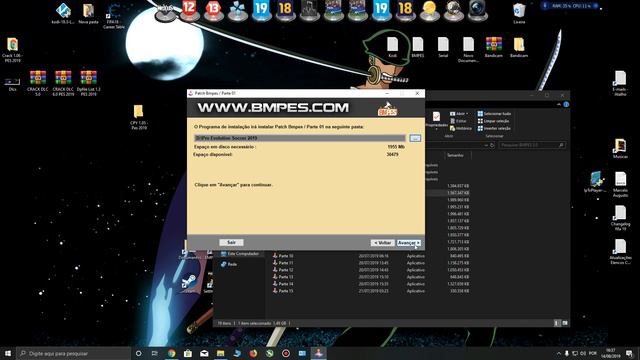The image size is (640, 360).
Task: Click the taskbar search box
Action: [73, 353]
